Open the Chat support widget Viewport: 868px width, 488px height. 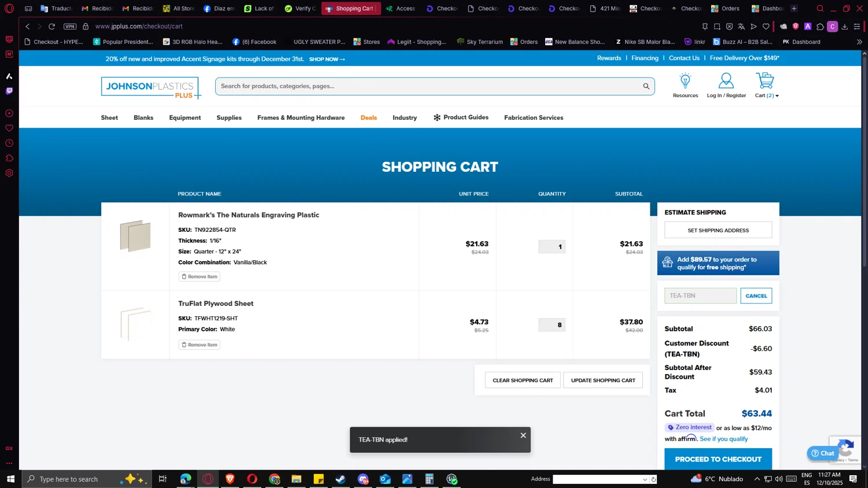point(822,453)
